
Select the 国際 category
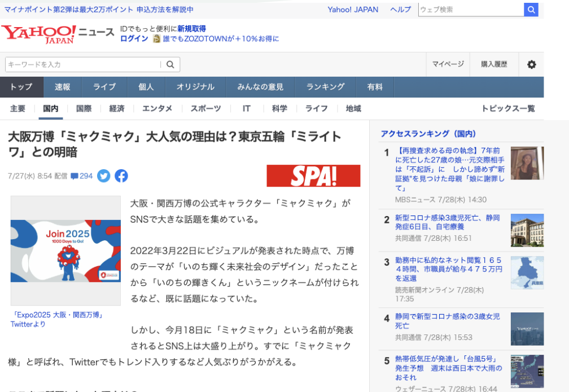(84, 108)
